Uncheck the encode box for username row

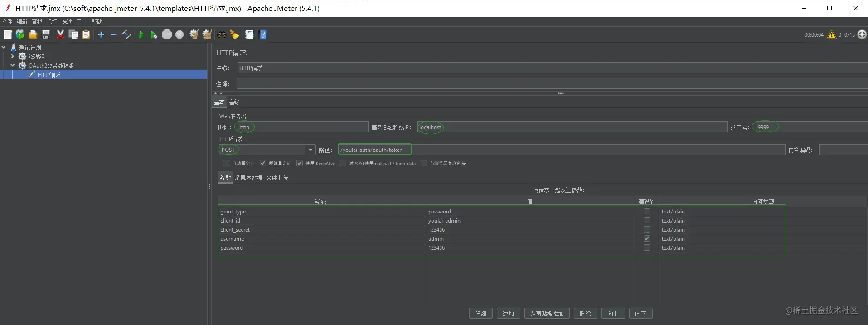click(x=647, y=238)
